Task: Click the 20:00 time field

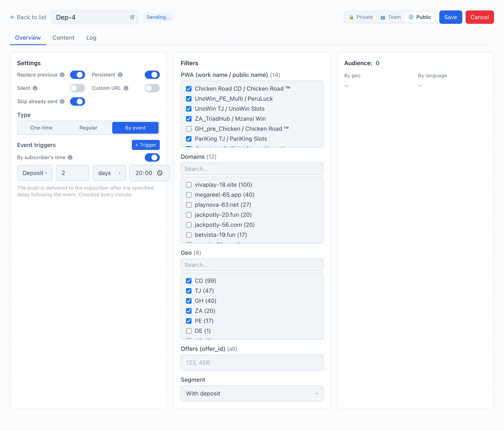Action: point(149,173)
